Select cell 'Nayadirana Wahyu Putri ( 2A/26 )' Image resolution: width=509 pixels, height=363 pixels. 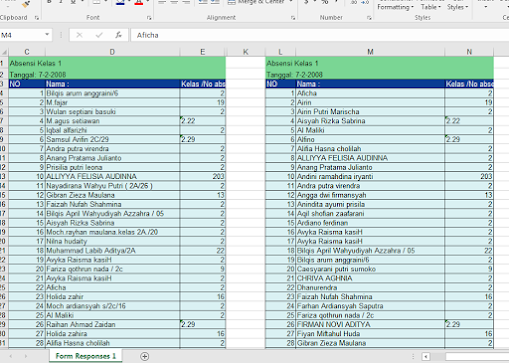point(112,186)
